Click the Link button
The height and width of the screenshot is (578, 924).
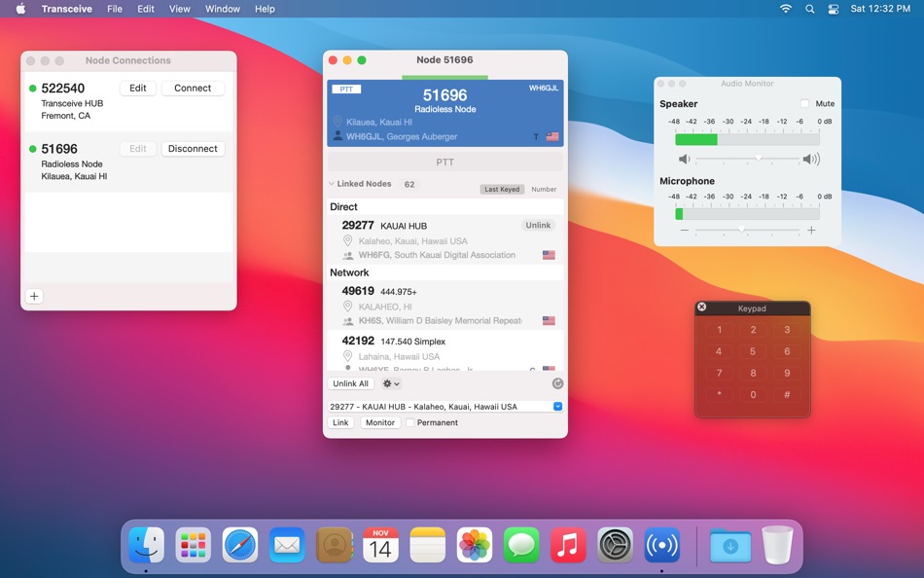click(340, 422)
